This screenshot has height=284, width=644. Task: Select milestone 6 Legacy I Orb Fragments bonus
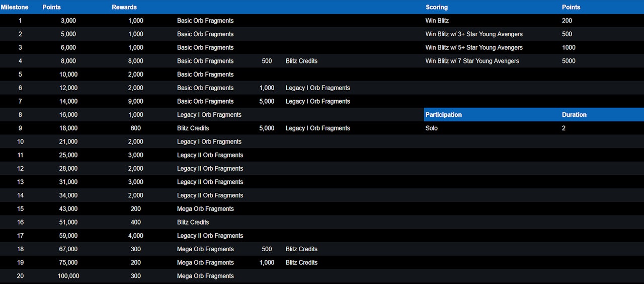(317, 88)
